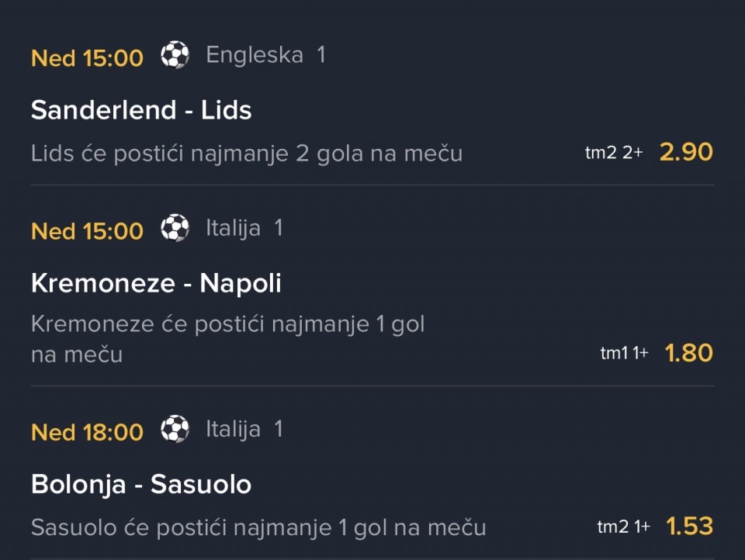Click the Ned 15:00 time for Sanderlend - Lids
Image resolution: width=745 pixels, height=560 pixels.
coord(87,58)
